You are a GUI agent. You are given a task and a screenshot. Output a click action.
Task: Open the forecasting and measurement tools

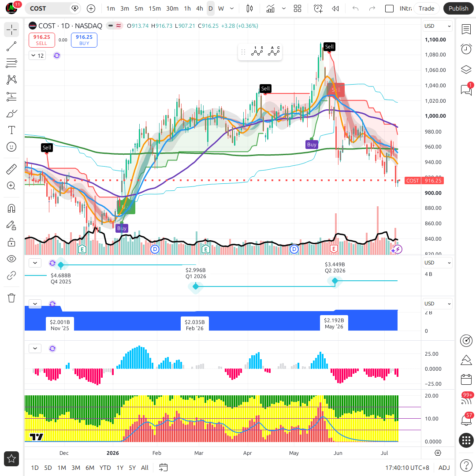coord(11,97)
